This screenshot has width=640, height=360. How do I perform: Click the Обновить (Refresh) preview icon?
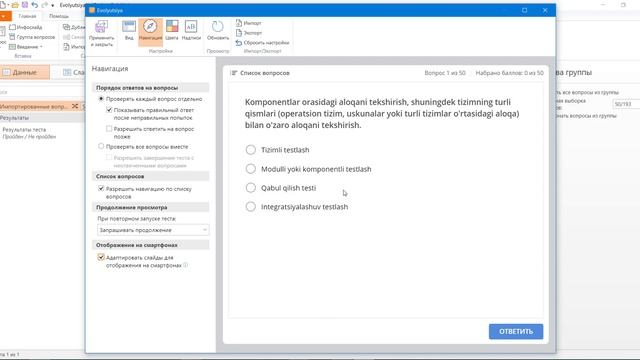218,27
